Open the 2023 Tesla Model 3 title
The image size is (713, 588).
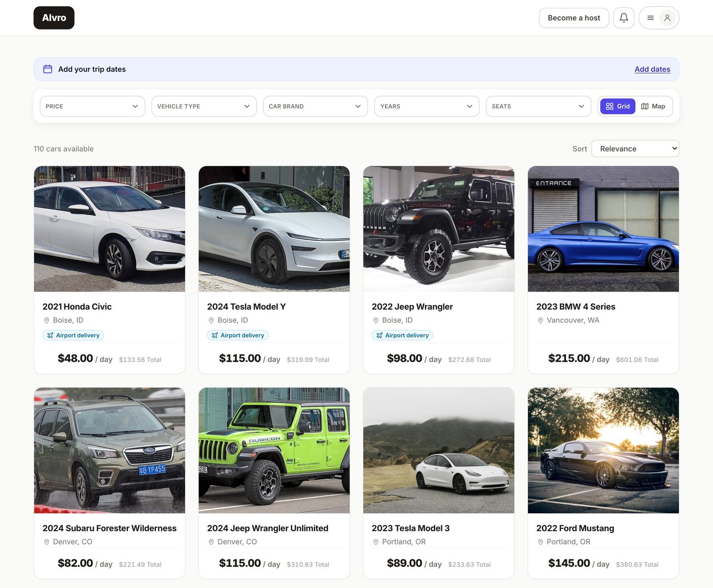410,528
